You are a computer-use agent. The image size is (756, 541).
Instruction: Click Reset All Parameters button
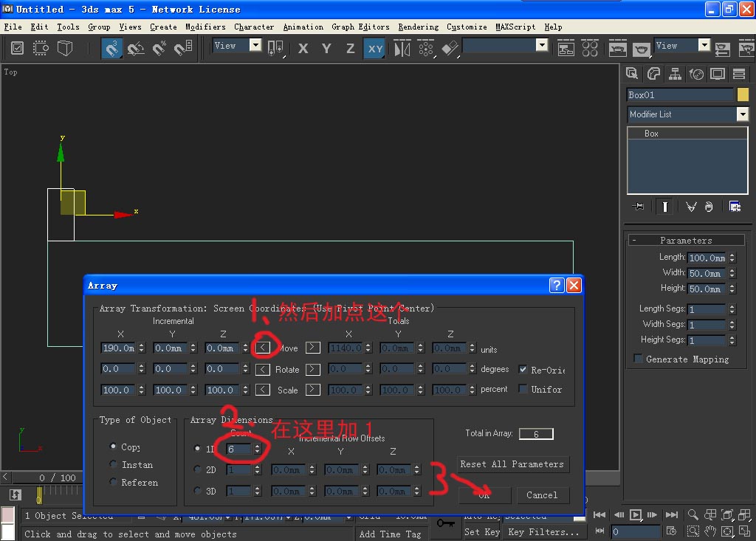512,464
